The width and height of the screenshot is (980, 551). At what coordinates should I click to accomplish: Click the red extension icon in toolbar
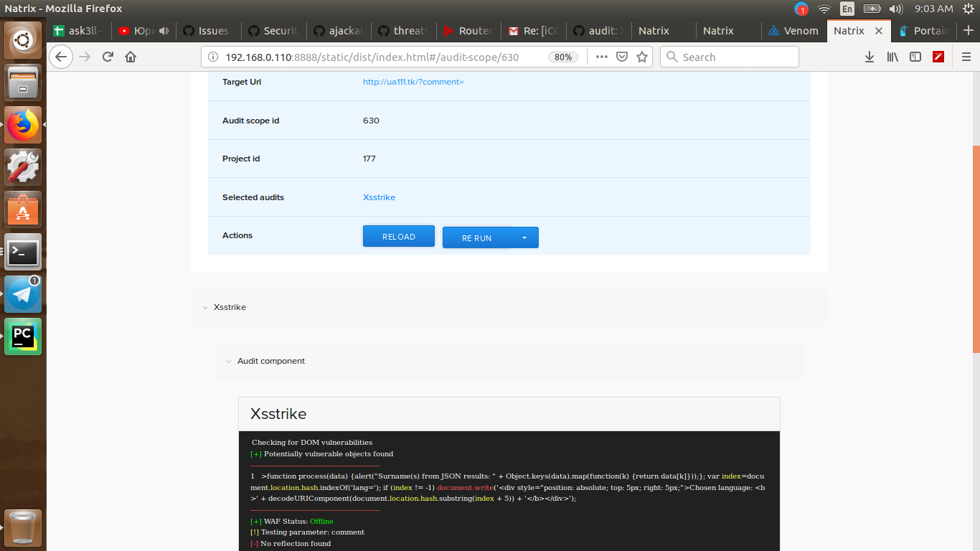tap(938, 57)
